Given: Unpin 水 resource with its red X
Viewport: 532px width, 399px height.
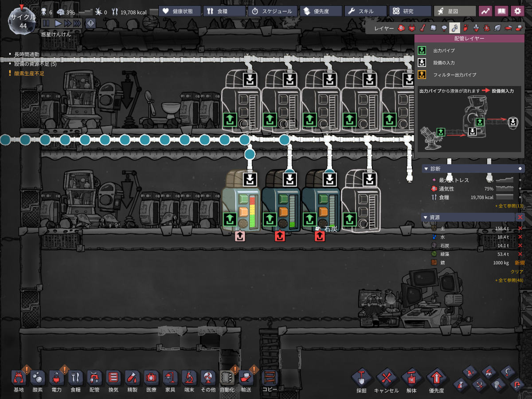Looking at the screenshot, I should tap(520, 237).
